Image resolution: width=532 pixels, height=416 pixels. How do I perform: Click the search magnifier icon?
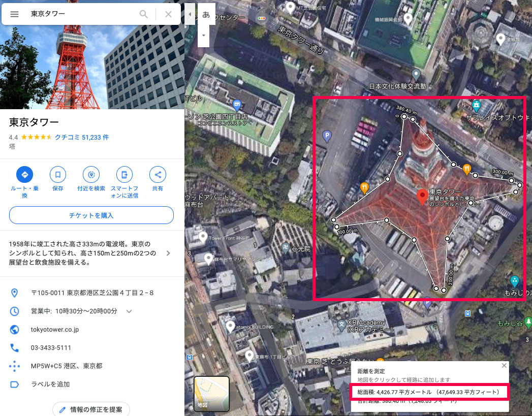[x=143, y=14]
